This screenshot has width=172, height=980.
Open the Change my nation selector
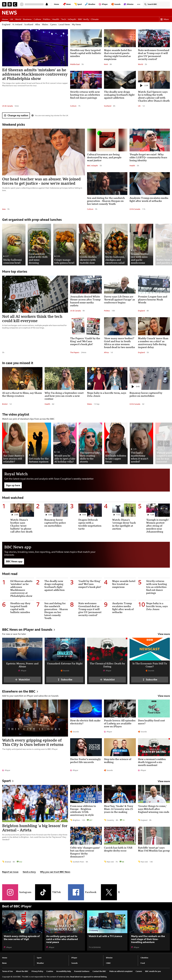[16, 115]
